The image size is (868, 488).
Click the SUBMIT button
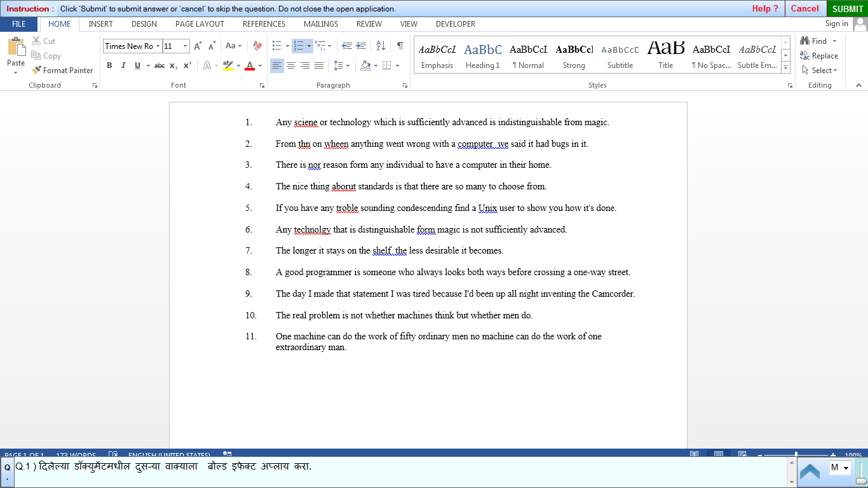coord(848,8)
